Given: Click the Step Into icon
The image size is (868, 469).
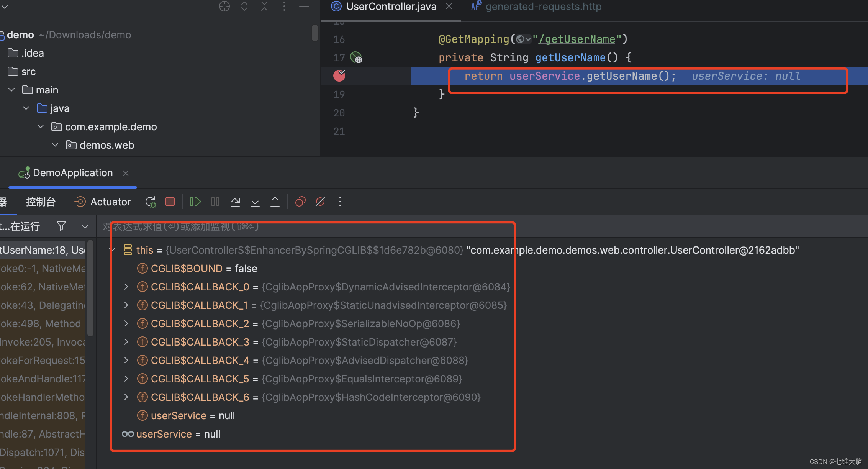Looking at the screenshot, I should pos(255,202).
